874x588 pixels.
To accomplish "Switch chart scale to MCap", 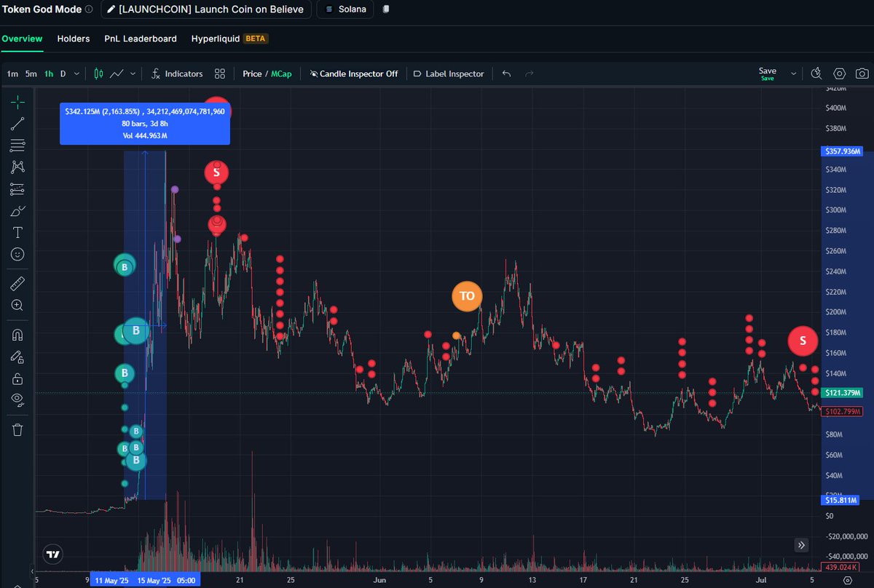I will coord(281,73).
